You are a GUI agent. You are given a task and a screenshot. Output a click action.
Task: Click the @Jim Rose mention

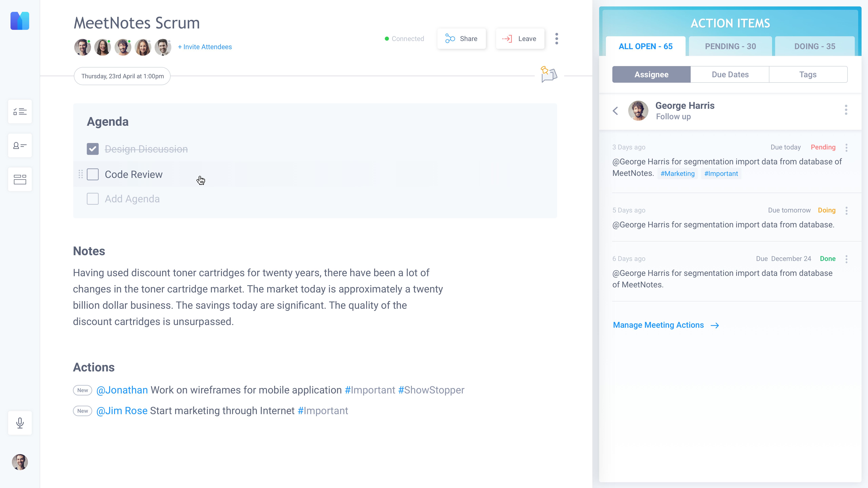[122, 411]
